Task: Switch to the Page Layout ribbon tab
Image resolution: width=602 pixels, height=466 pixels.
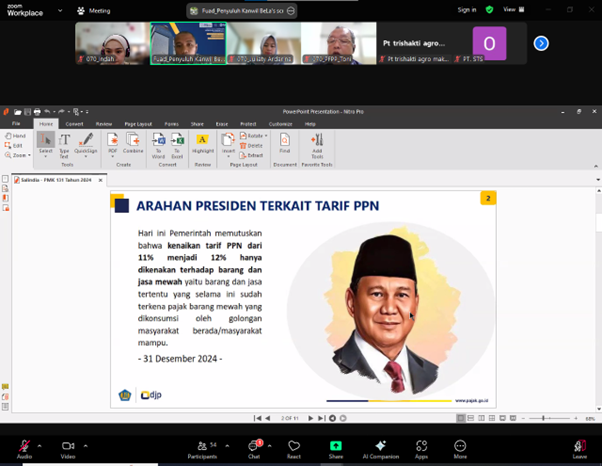Action: pos(138,124)
